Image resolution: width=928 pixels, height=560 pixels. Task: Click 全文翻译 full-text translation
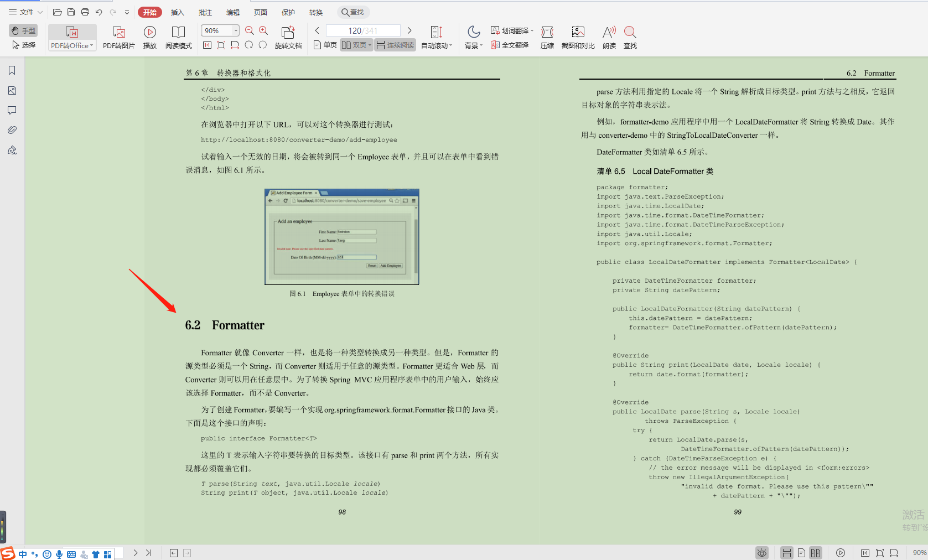pos(510,45)
